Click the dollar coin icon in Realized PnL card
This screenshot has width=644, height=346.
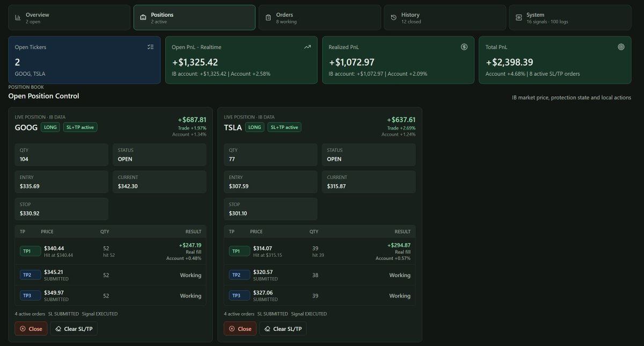464,47
